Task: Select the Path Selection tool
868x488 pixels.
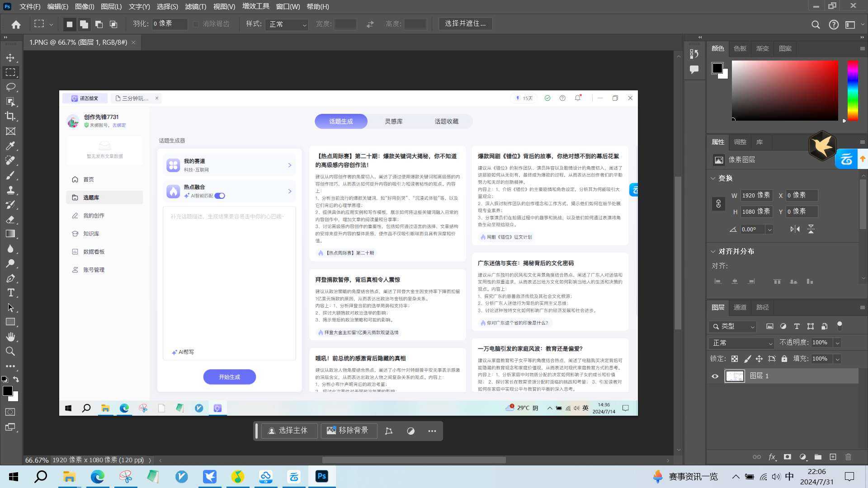Action: [10, 308]
